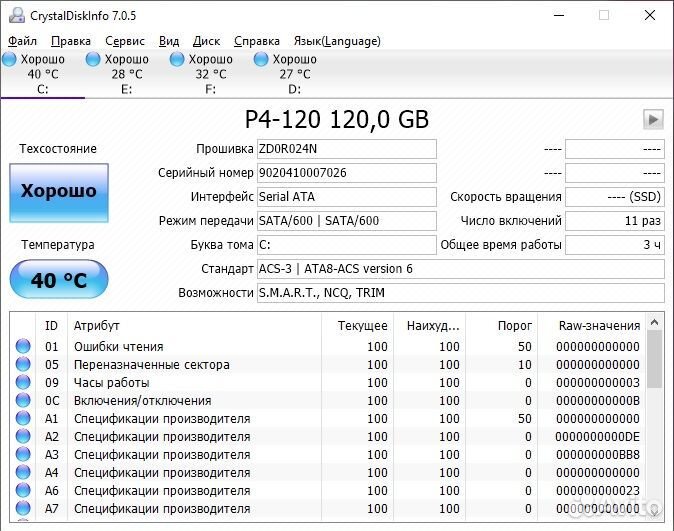674x531 pixels.
Task: Click the Интерфейс field Serial ATA
Action: click(347, 197)
